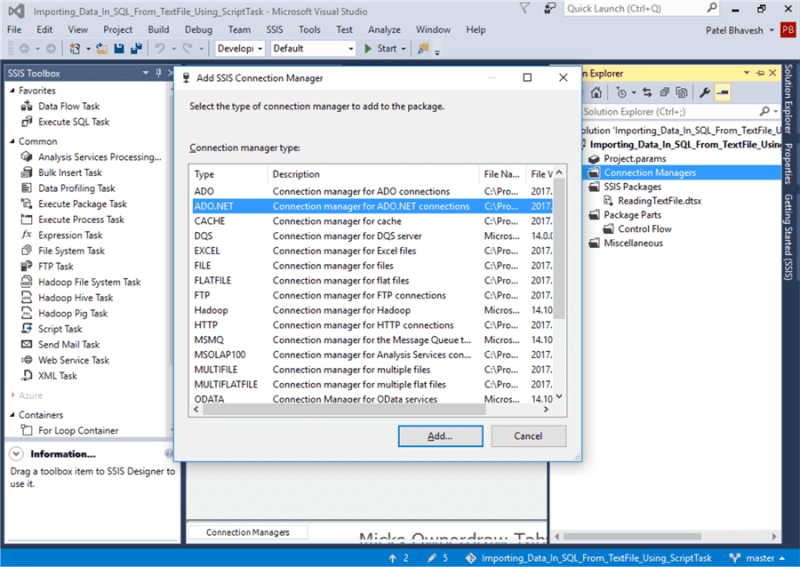Screen dimensions: 800x567
Task: Open the SSIS menu
Action: coord(274,30)
